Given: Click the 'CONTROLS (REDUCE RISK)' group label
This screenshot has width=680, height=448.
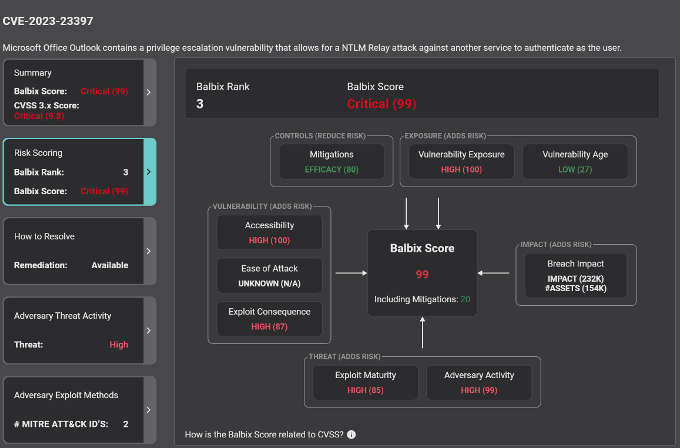Looking at the screenshot, I should (320, 136).
